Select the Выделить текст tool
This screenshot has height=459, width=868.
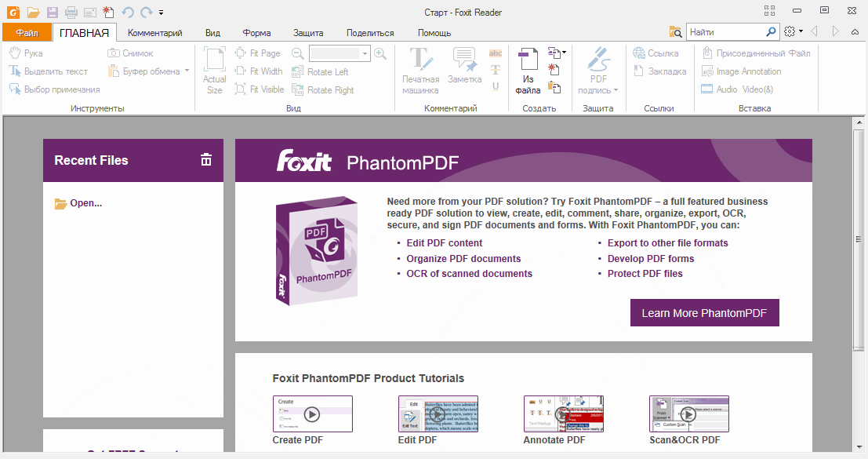(x=48, y=71)
